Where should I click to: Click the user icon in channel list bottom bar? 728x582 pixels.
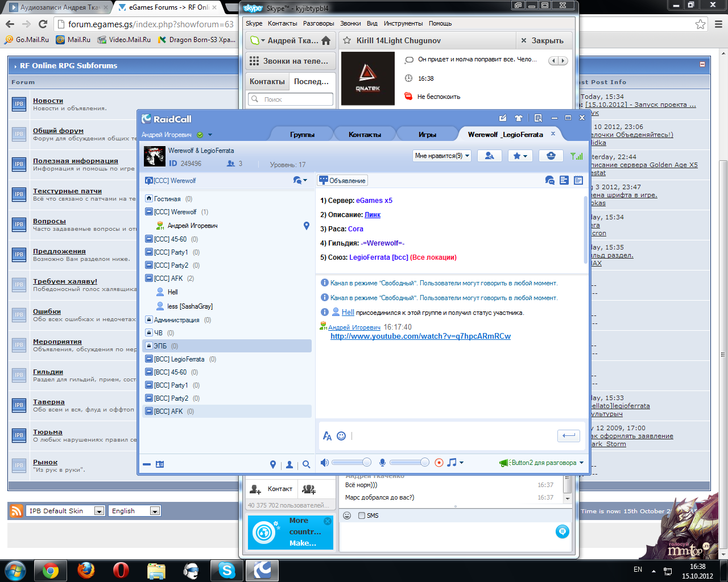[x=289, y=464]
